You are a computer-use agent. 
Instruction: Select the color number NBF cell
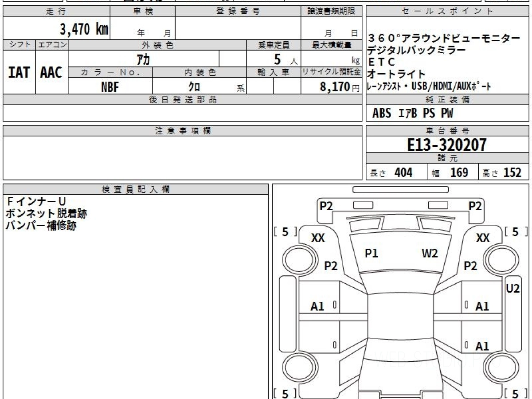tap(110, 87)
